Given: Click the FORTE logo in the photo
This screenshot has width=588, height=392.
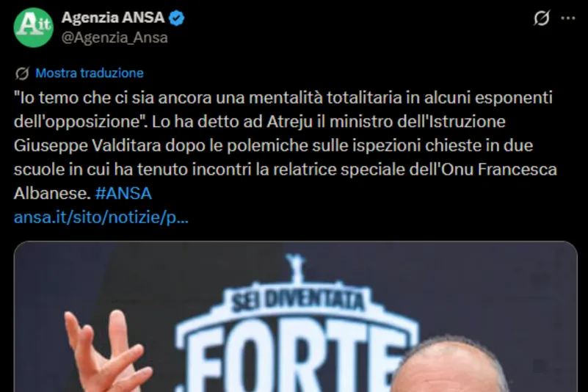Looking at the screenshot, I should point(297,360).
